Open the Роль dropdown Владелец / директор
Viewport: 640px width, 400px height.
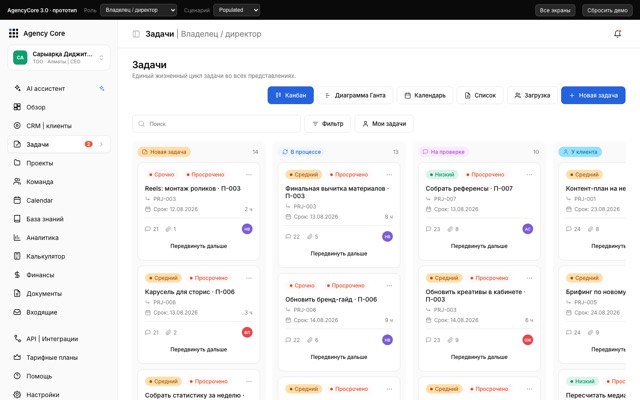tap(139, 10)
